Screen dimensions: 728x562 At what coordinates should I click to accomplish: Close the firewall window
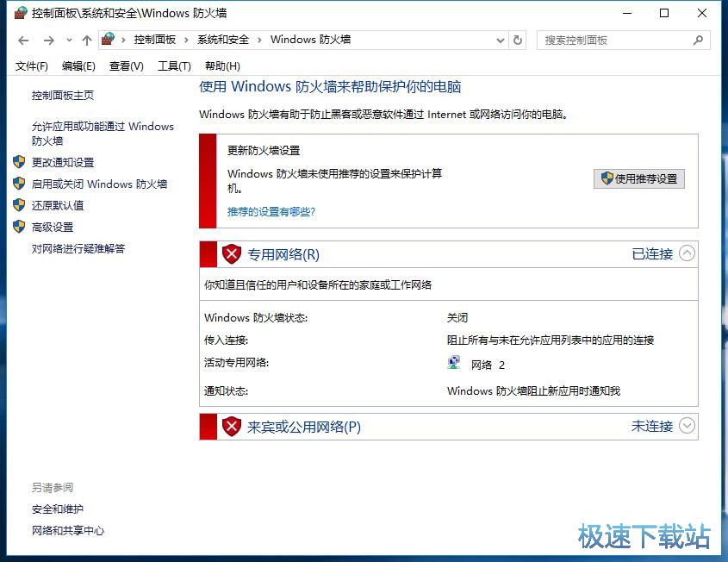pos(702,13)
